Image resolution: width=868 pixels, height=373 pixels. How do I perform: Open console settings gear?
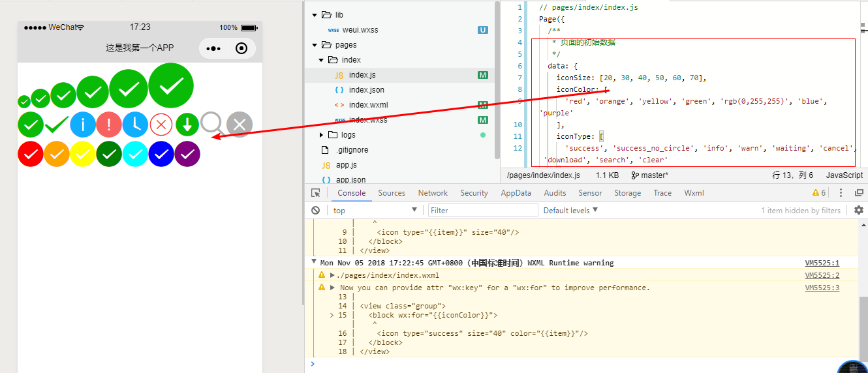(859, 210)
